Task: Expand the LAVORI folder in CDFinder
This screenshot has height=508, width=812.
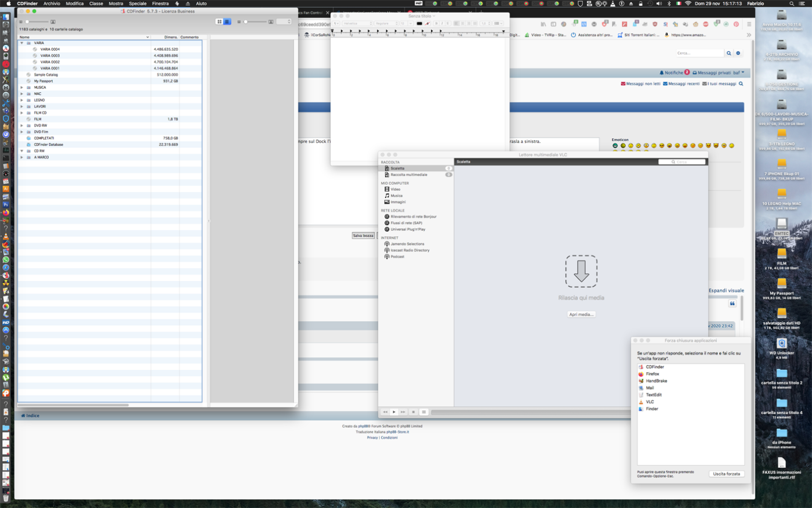Action: point(22,106)
